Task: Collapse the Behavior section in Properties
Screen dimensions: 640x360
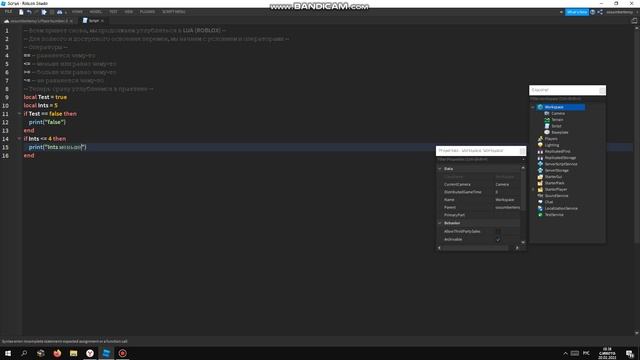Action: 440,223
